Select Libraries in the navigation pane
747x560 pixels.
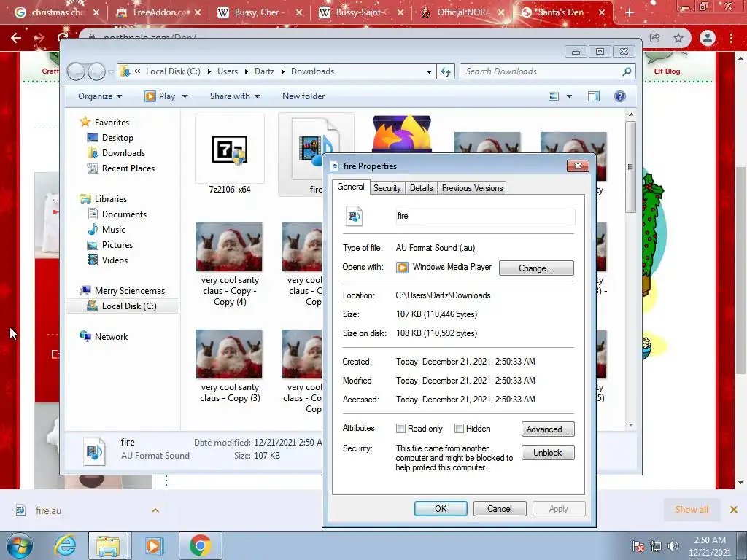tap(111, 199)
